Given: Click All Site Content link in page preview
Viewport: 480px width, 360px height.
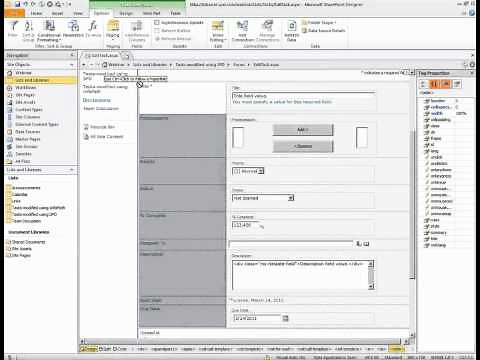Looking at the screenshot, I should pyautogui.click(x=107, y=137).
